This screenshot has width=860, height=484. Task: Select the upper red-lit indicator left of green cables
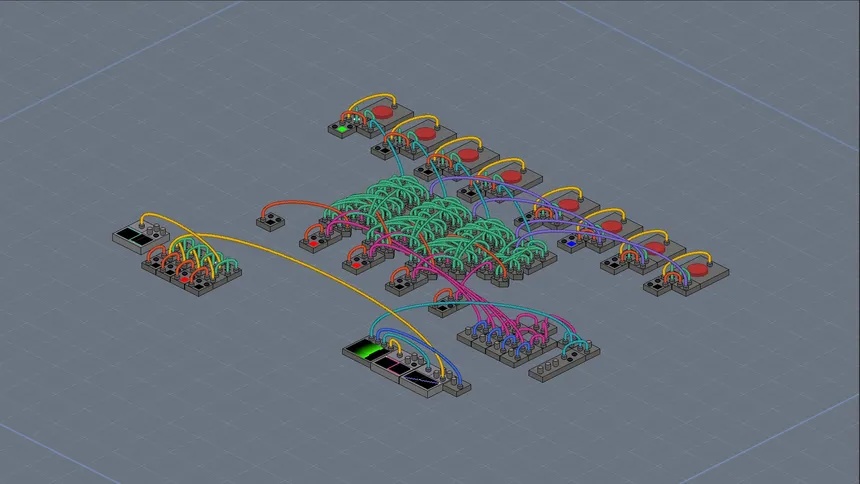point(314,244)
